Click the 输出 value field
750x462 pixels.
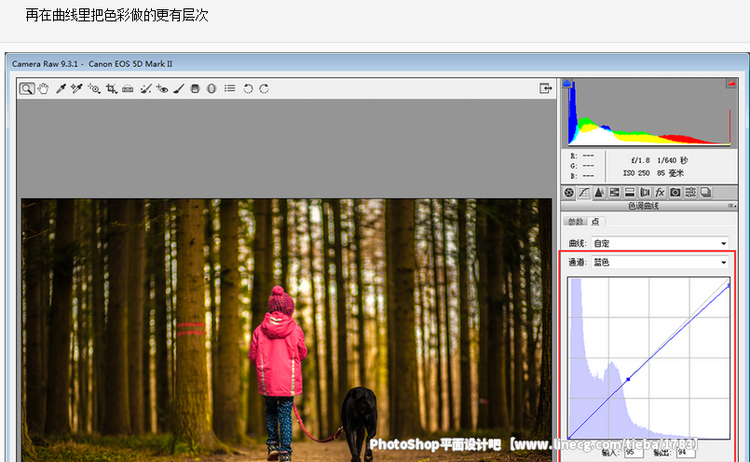click(685, 452)
